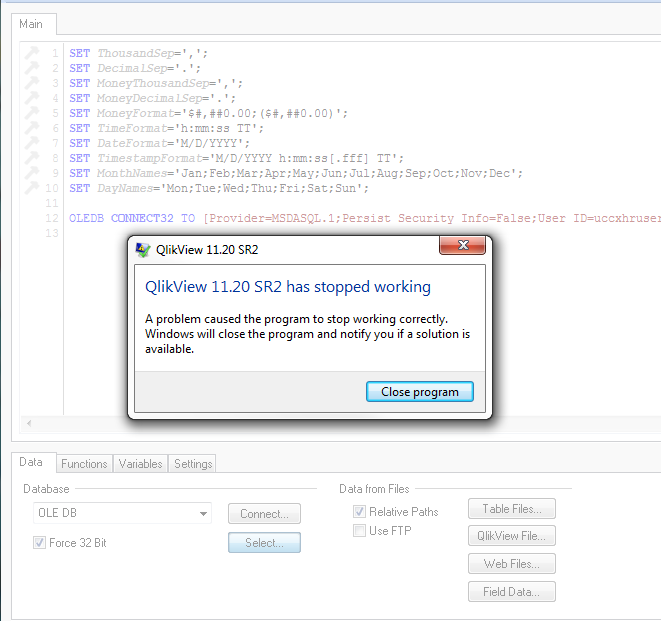
Task: Click the SET MonthNames script line
Action: click(x=296, y=173)
